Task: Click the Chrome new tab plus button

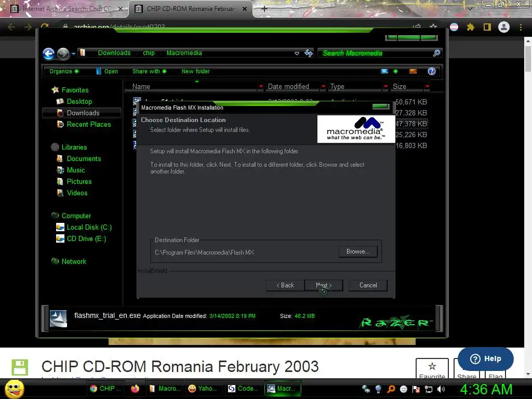Action: pos(264,9)
